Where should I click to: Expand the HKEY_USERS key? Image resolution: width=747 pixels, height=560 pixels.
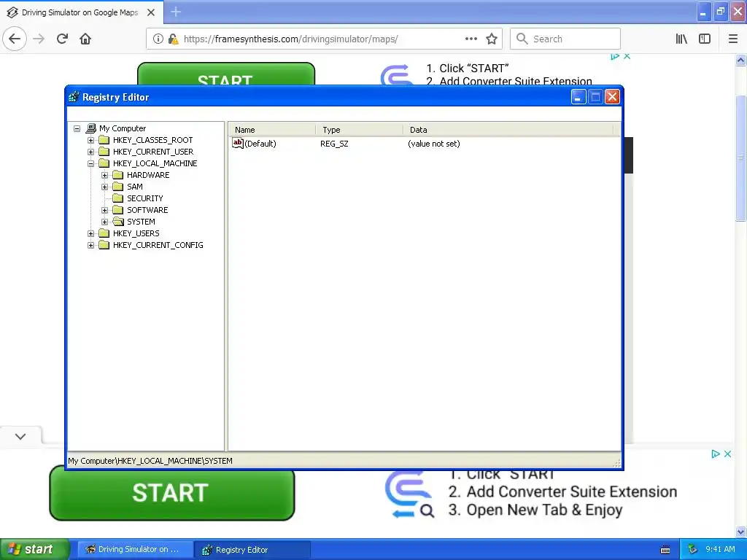point(90,233)
